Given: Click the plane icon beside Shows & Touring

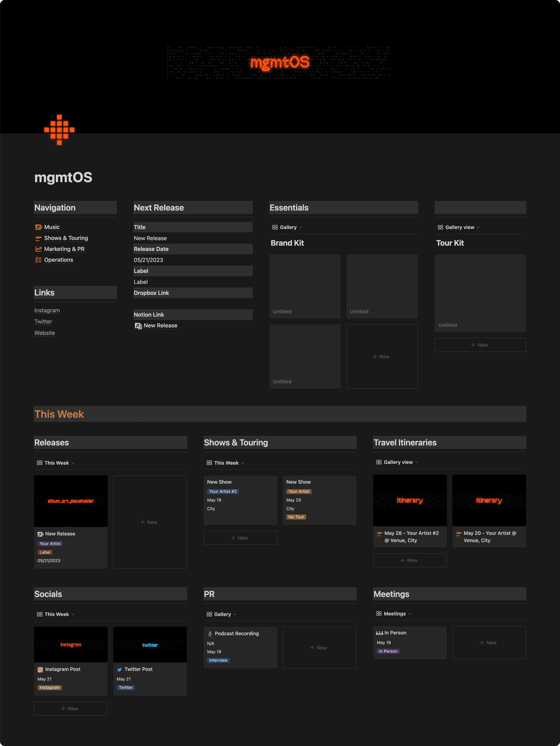Looking at the screenshot, I should [x=38, y=238].
